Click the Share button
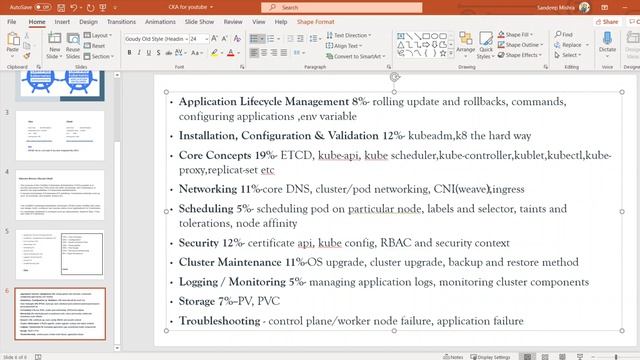 (x=607, y=22)
